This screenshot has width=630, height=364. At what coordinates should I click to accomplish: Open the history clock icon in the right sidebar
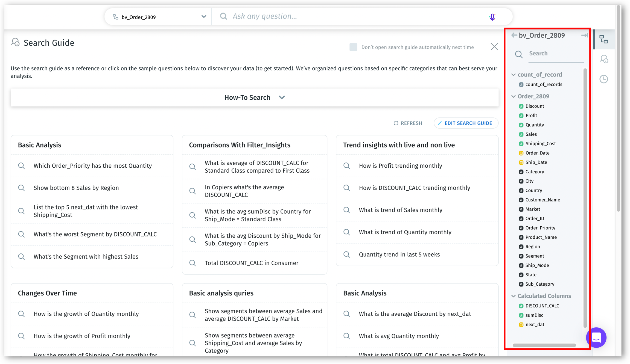point(604,79)
